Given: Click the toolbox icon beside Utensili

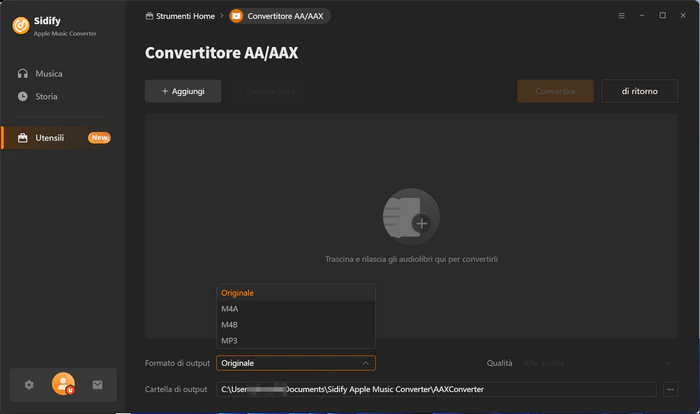Looking at the screenshot, I should 23,138.
